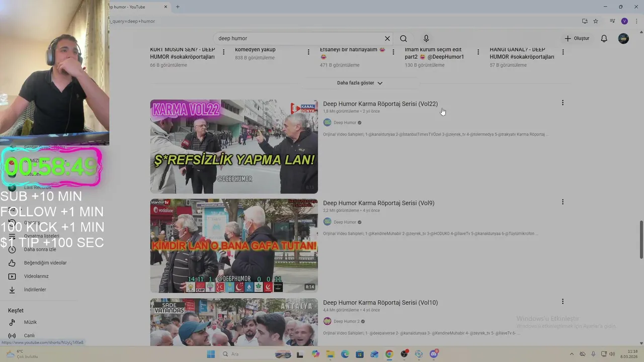This screenshot has height=362, width=644.
Task: Open Discord from taskbar
Action: (434, 354)
